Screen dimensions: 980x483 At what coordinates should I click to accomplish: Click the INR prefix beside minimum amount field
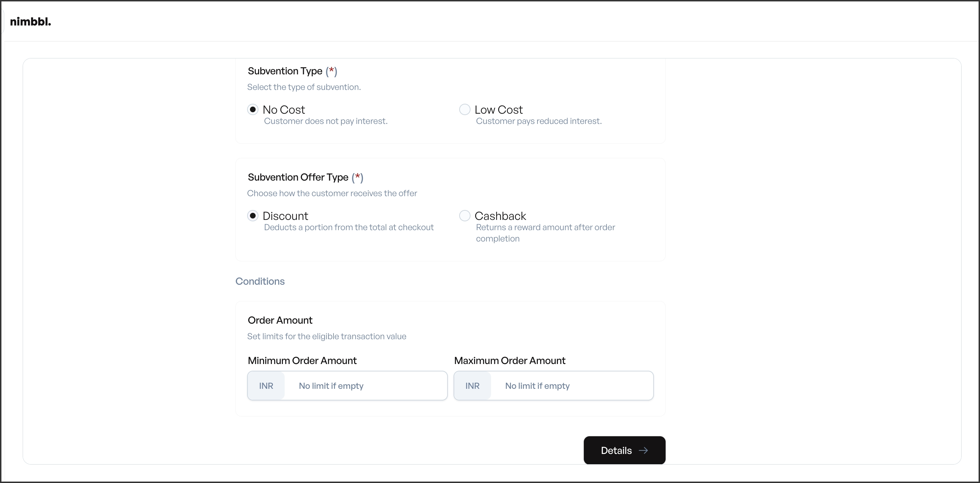point(266,386)
